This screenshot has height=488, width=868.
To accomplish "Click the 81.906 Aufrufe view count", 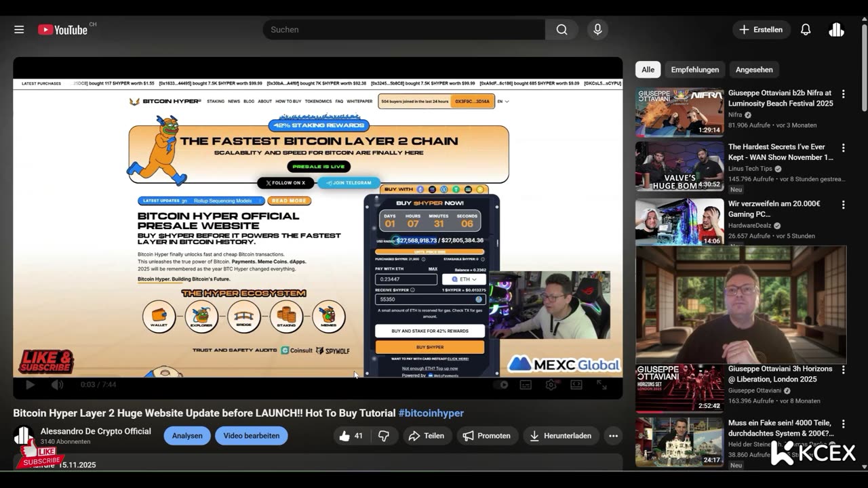I will pos(750,125).
